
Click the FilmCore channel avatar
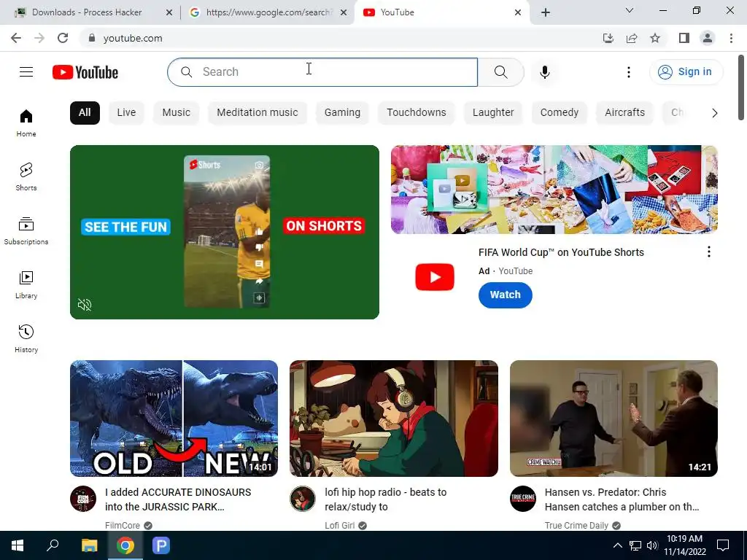pyautogui.click(x=83, y=499)
